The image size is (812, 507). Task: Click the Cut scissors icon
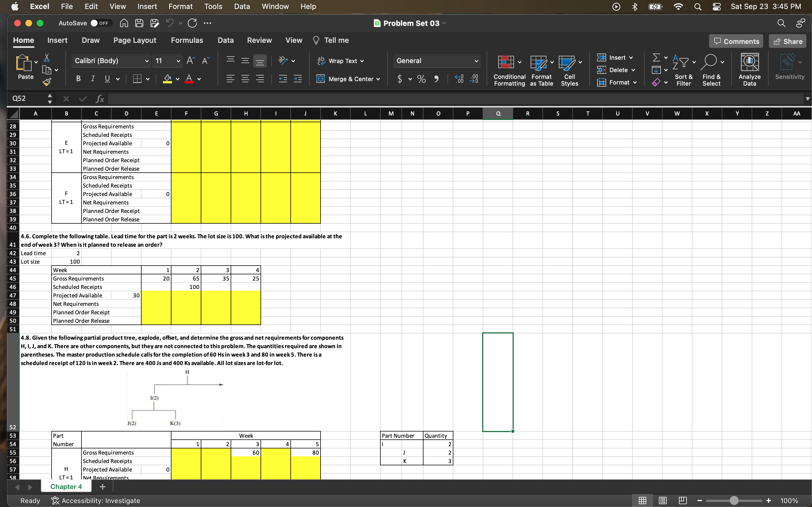(47, 58)
